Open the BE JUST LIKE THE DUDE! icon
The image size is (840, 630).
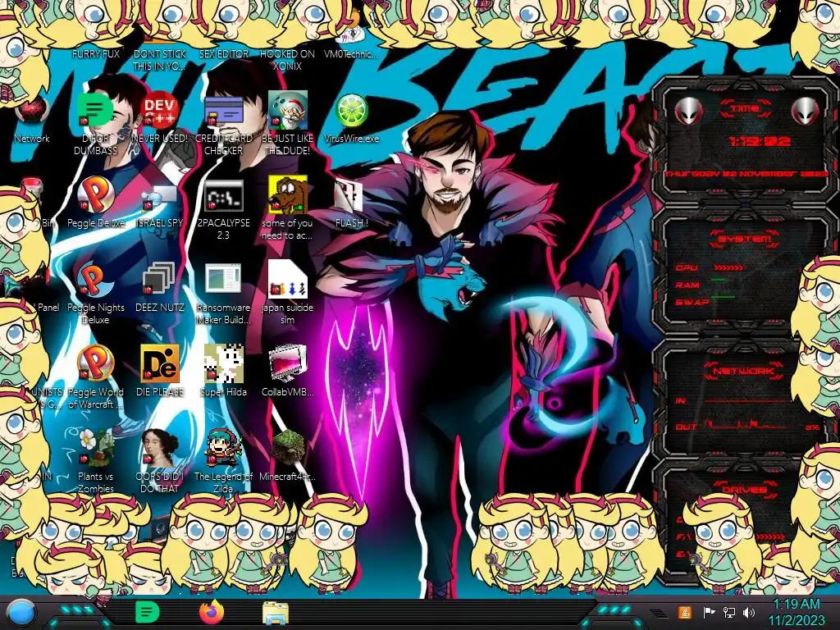[287, 112]
